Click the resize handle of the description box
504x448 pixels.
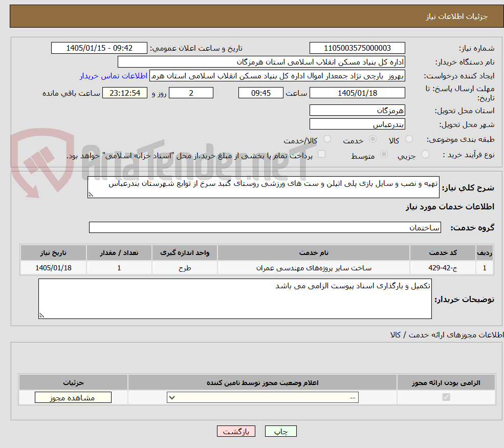91,195
